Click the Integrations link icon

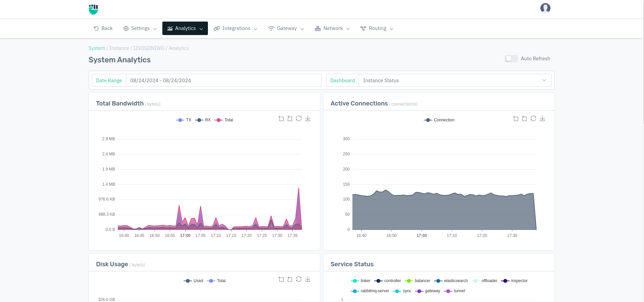[x=217, y=29]
